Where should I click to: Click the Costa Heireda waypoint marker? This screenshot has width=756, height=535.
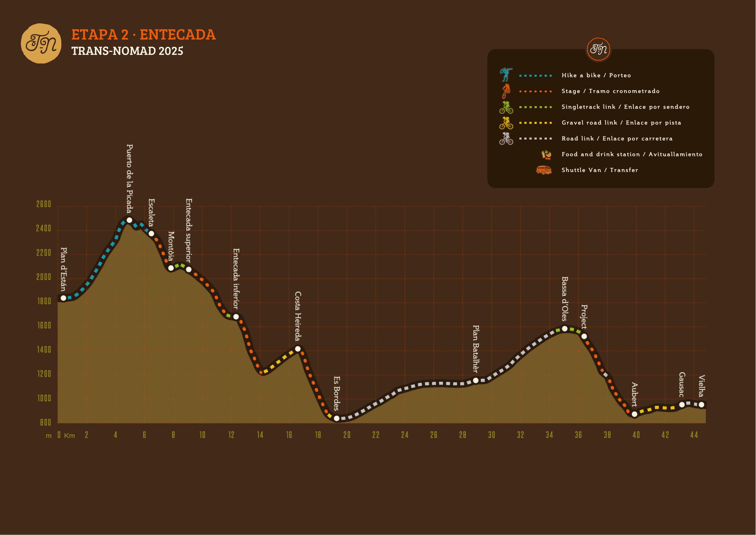pyautogui.click(x=298, y=348)
